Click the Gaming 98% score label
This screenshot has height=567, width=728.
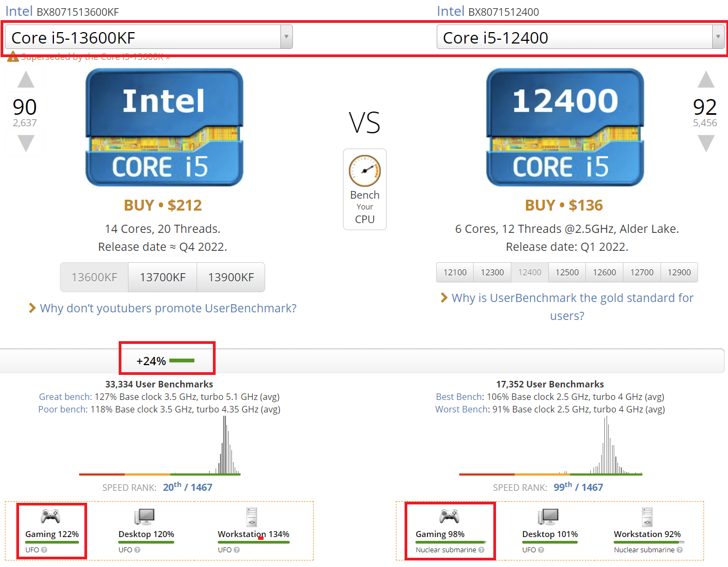tap(440, 534)
